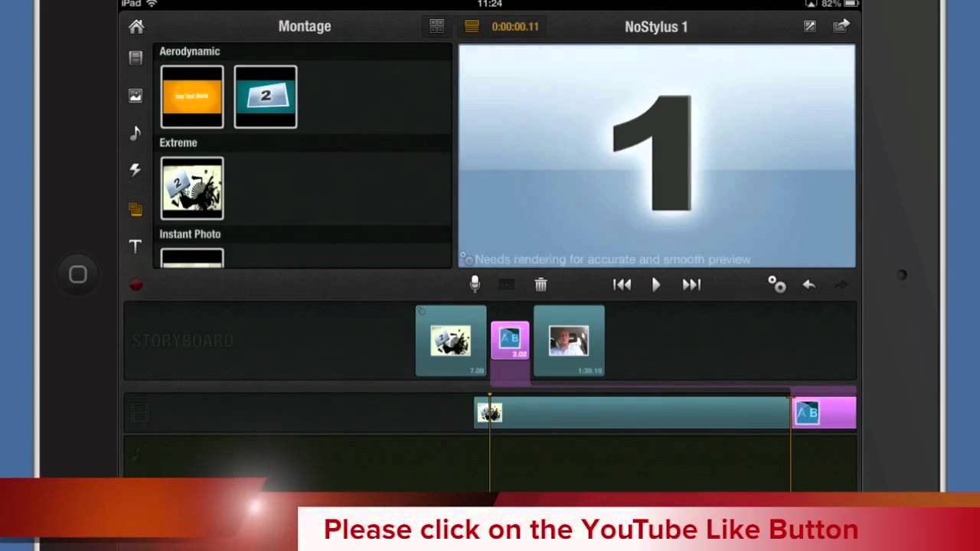Delete selected clip with trash icon

tap(541, 285)
